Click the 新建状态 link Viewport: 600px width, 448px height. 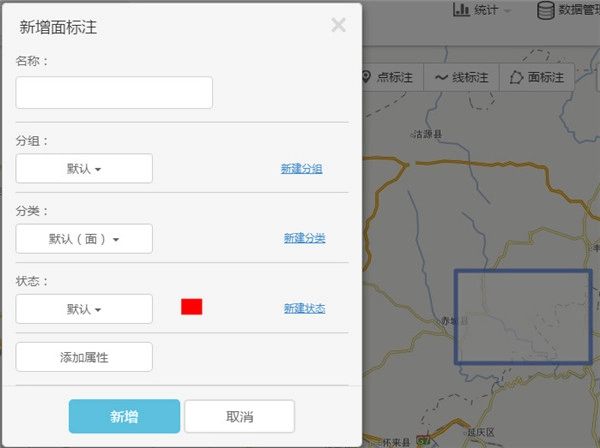[x=304, y=308]
